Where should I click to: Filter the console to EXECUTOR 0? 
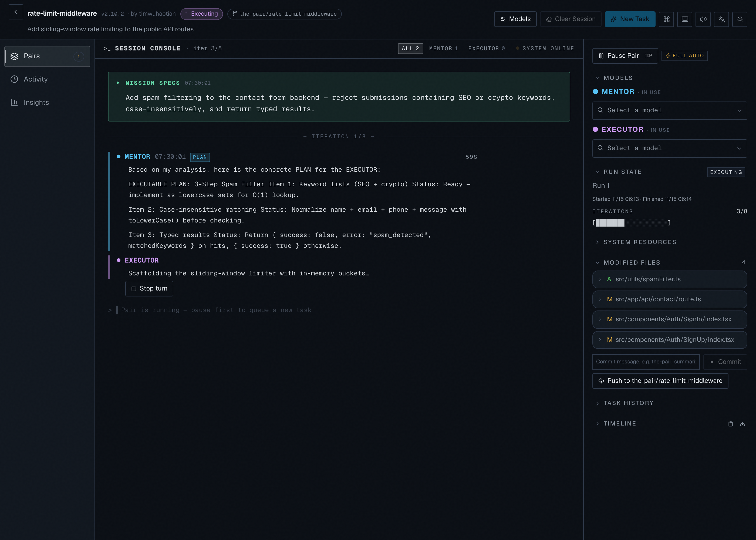(x=486, y=49)
